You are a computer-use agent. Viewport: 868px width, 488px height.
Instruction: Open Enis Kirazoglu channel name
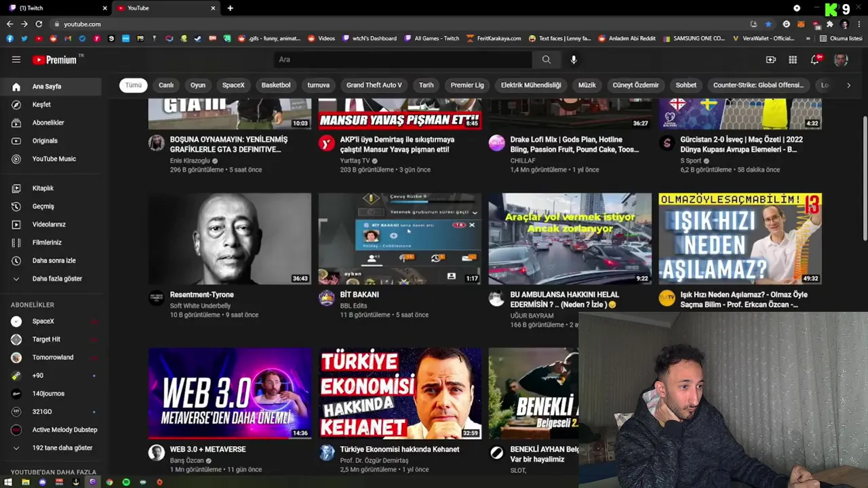point(190,161)
